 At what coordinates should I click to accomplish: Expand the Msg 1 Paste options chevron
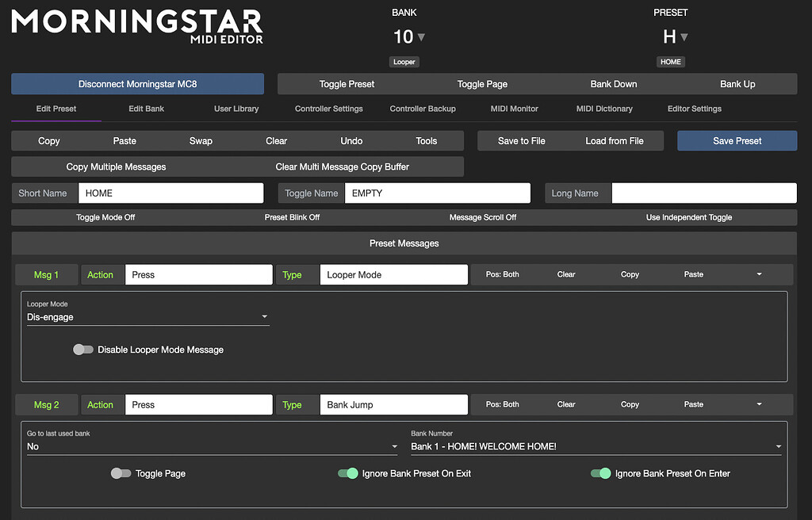pyautogui.click(x=758, y=273)
